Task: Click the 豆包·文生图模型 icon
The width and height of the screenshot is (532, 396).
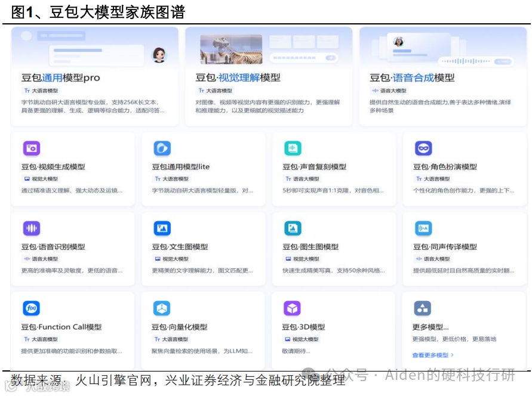Action: 162,228
